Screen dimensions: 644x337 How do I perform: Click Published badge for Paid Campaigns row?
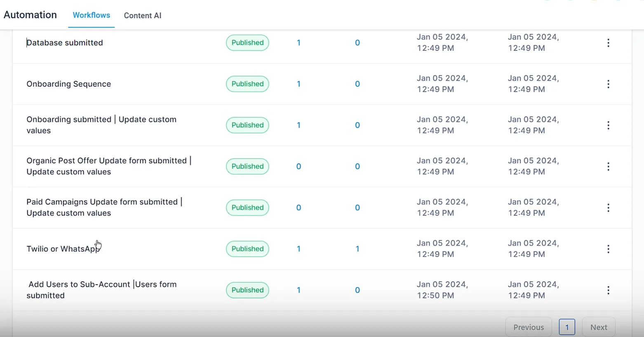(247, 208)
